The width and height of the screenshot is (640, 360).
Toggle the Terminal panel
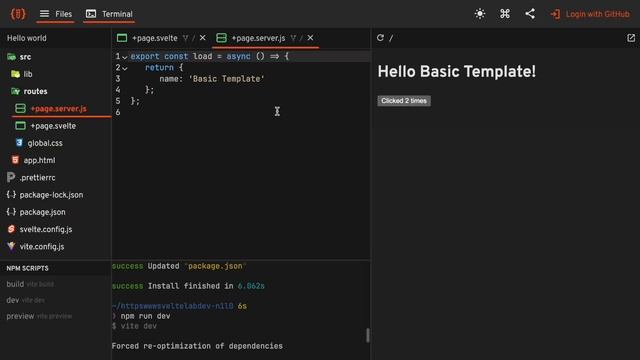(x=109, y=14)
